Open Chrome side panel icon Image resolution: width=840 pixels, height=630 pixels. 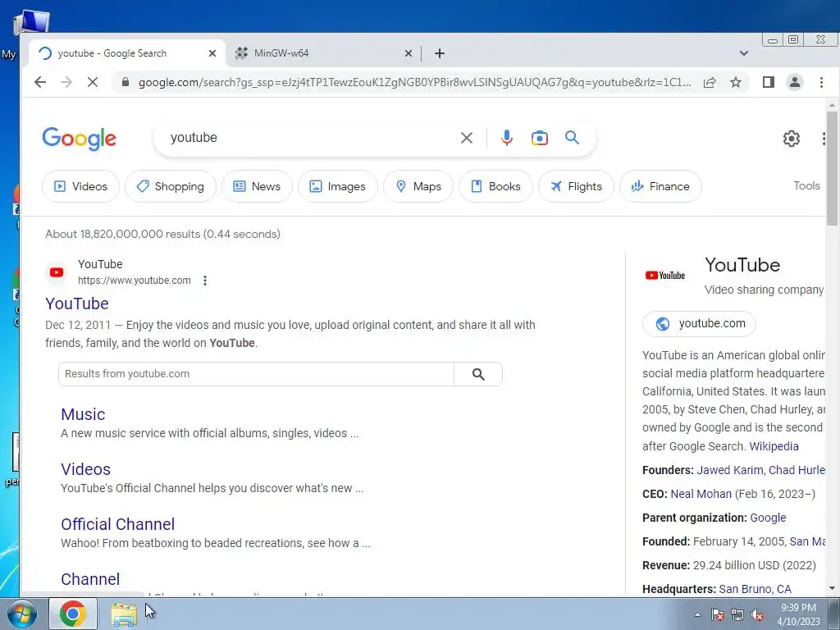768,82
